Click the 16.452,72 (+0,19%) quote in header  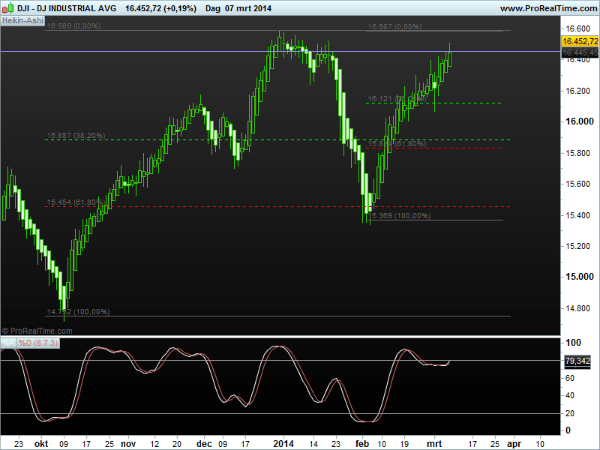click(161, 8)
